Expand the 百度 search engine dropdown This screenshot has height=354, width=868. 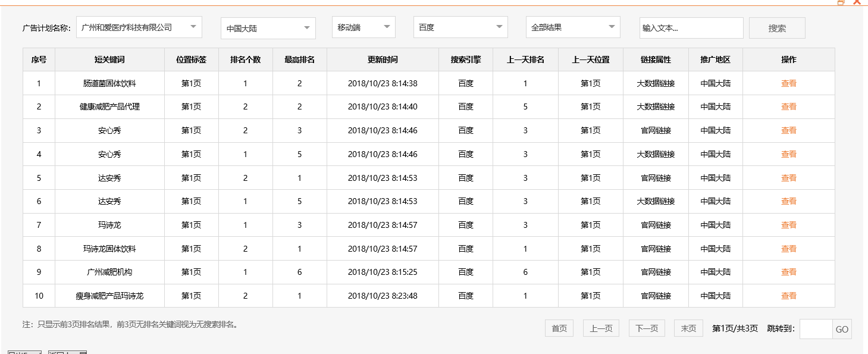point(460,27)
